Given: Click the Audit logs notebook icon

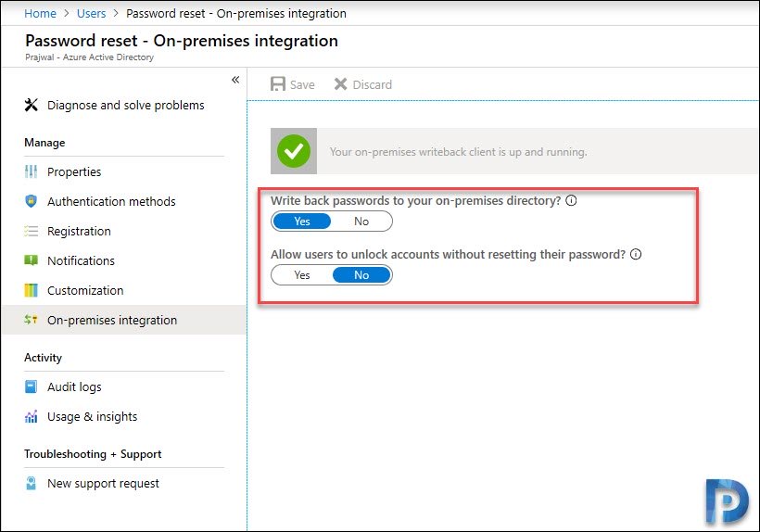Looking at the screenshot, I should pyautogui.click(x=31, y=386).
